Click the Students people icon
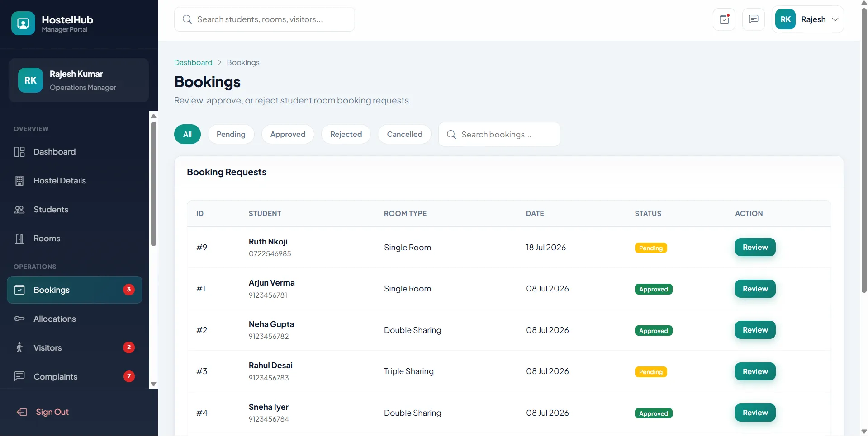 click(x=19, y=210)
